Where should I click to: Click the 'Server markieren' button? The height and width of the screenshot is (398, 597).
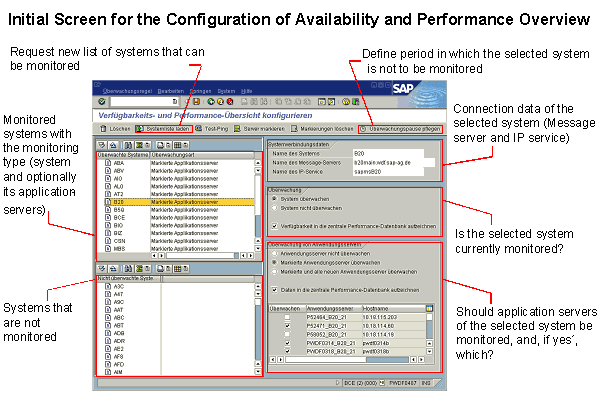tap(259, 129)
